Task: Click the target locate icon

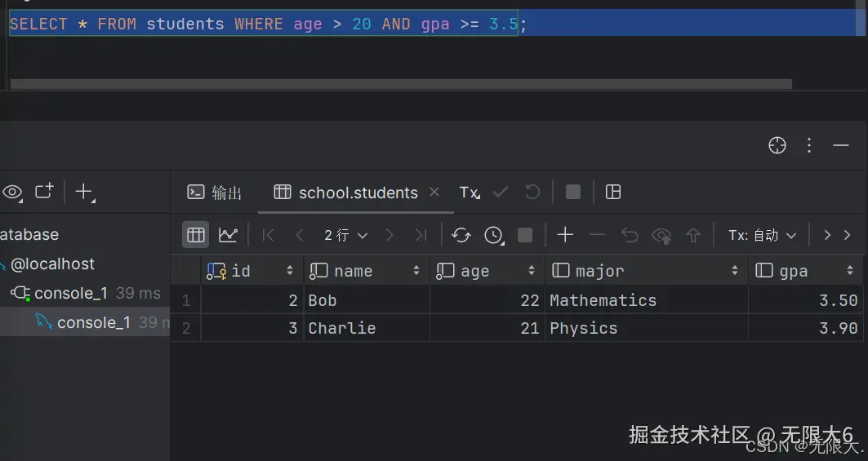Action: pos(777,145)
